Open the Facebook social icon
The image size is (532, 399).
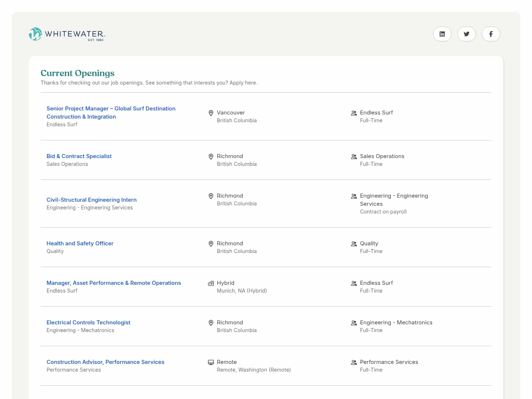491,34
